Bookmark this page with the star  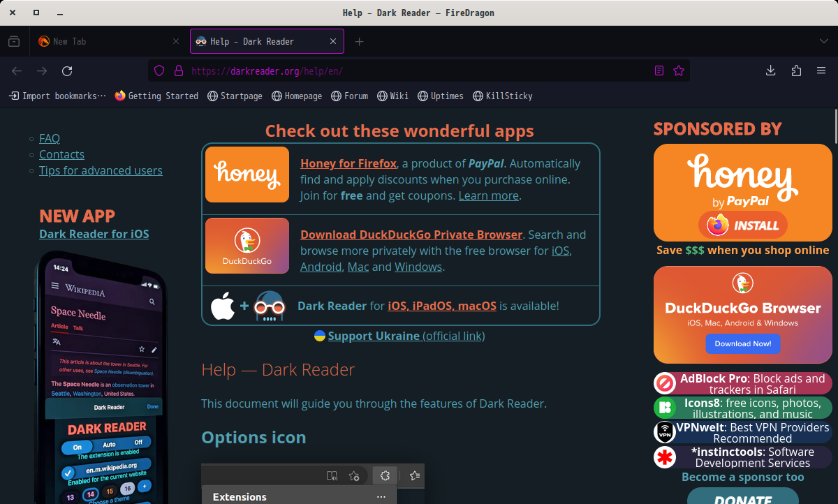679,71
